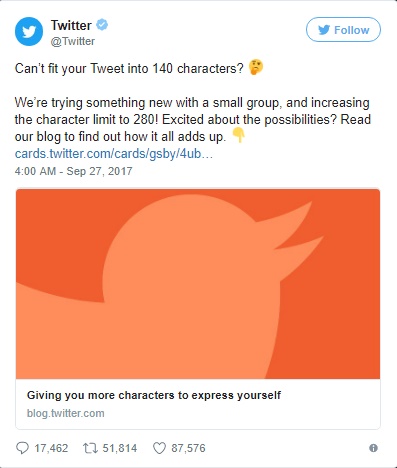
Task: Click the Twitter profile avatar
Action: click(29, 31)
